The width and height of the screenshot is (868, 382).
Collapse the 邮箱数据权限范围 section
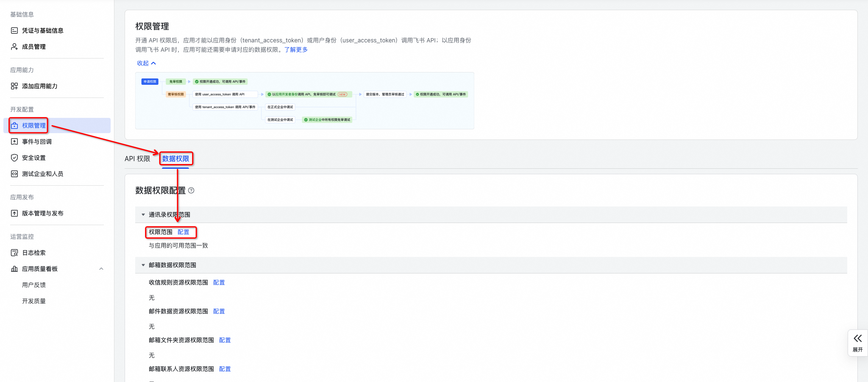pyautogui.click(x=143, y=265)
